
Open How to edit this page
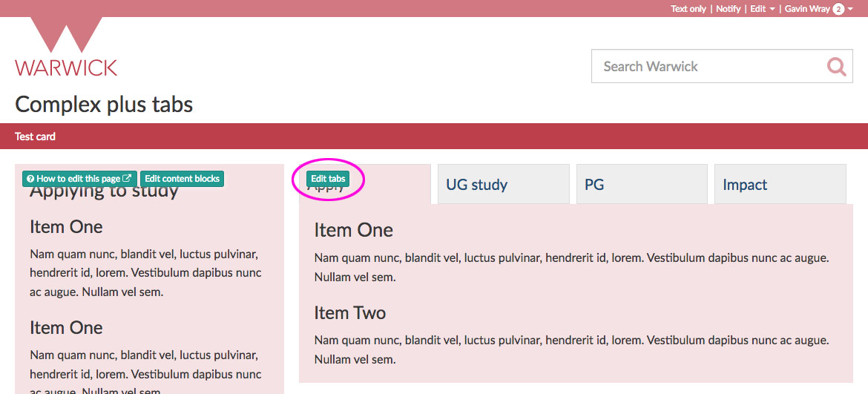(79, 179)
